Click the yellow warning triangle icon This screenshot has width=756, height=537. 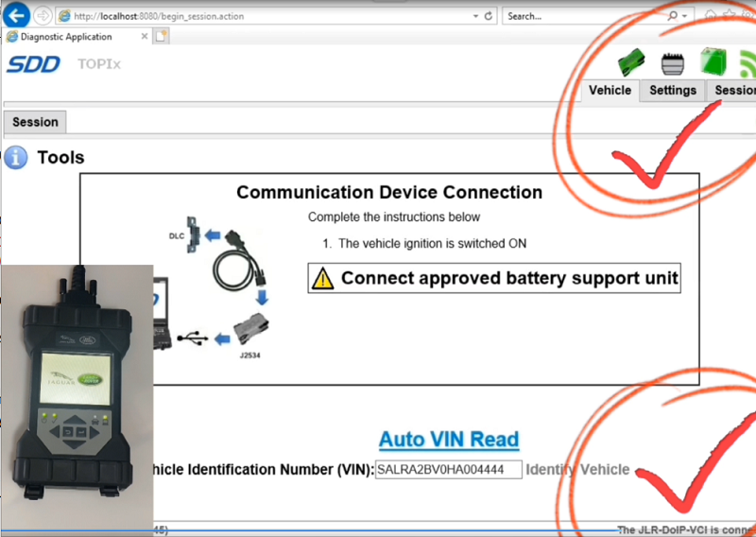(x=322, y=278)
